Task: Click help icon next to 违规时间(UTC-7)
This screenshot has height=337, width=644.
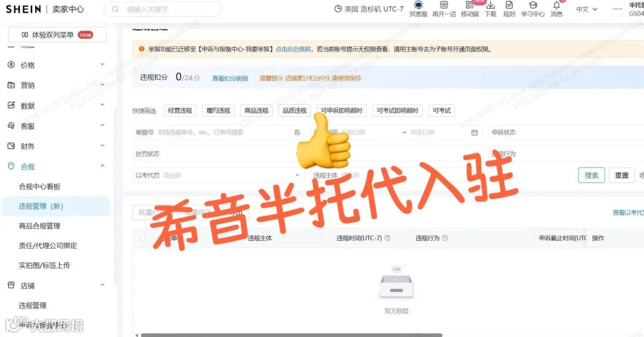Action: coord(388,238)
